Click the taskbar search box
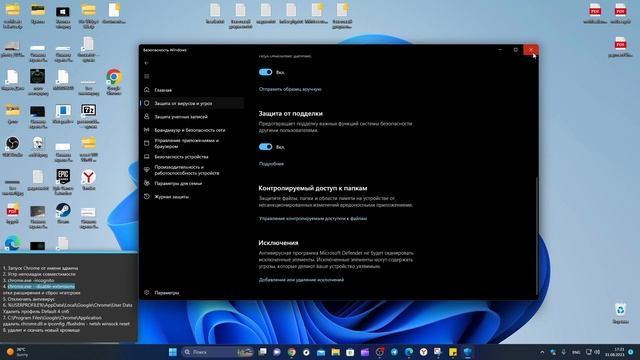Screen dimensions: 640x360 pyautogui.click(x=218, y=352)
